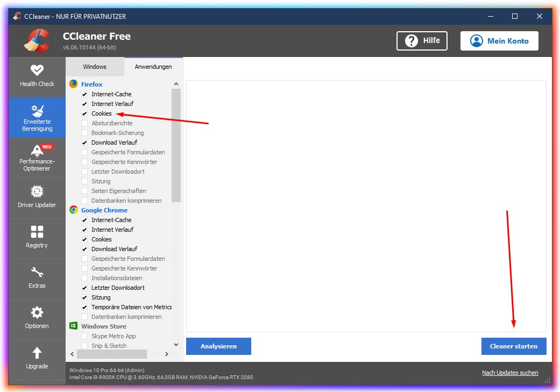Screen dimensions: 560x392
Task: Click Nach Updates suchen link
Action: tap(510, 373)
